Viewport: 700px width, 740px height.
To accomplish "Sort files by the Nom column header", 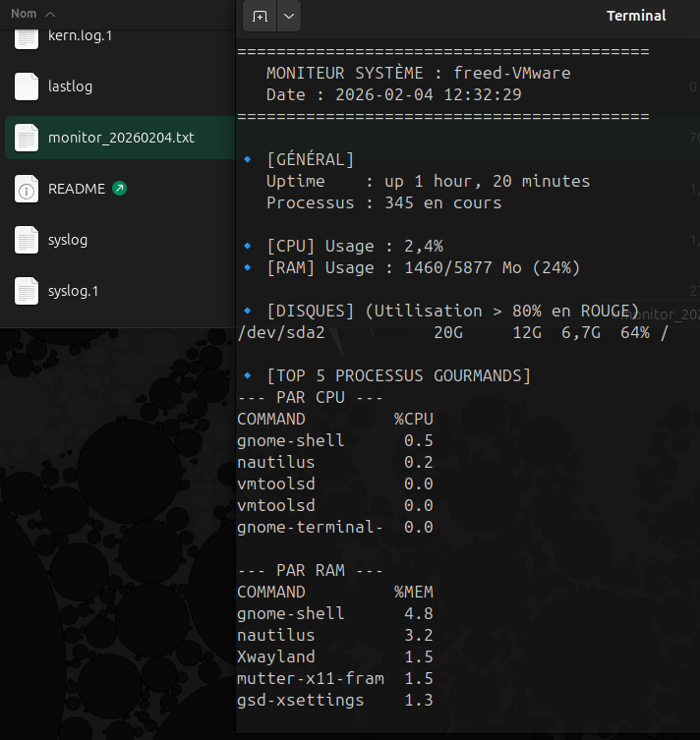I will click(24, 14).
